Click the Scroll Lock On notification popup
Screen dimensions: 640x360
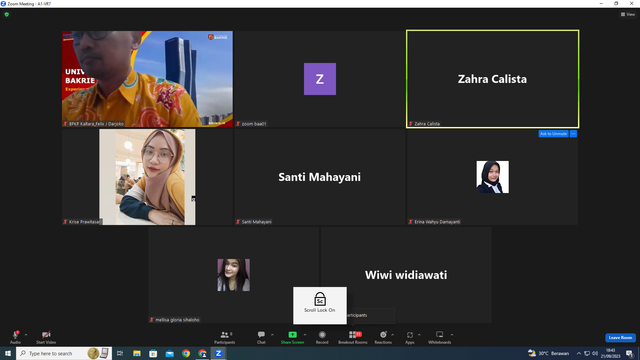tap(320, 305)
